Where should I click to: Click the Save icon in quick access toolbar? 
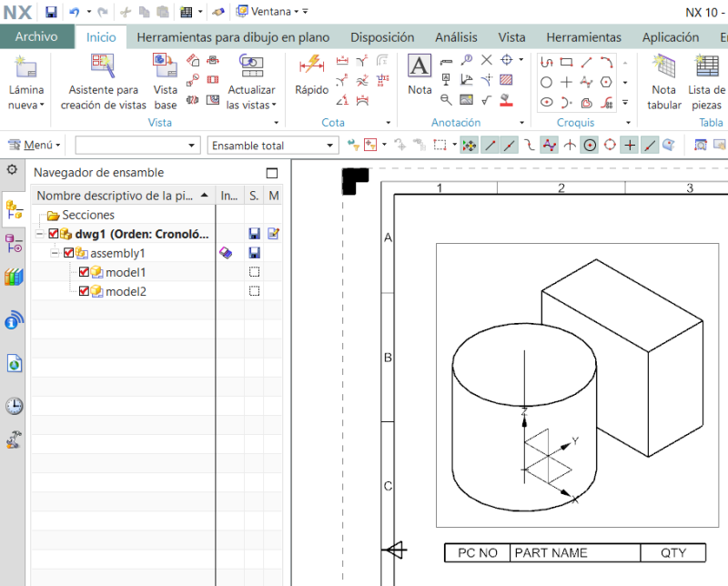click(x=51, y=12)
